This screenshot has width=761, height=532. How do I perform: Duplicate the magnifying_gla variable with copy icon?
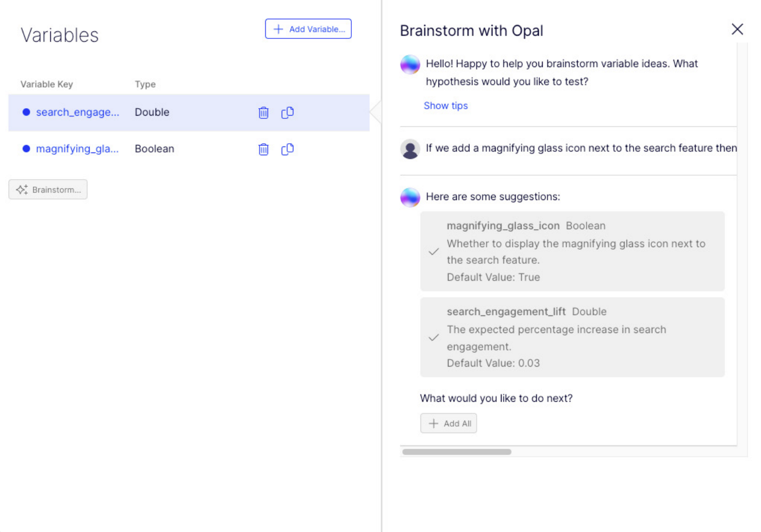287,149
